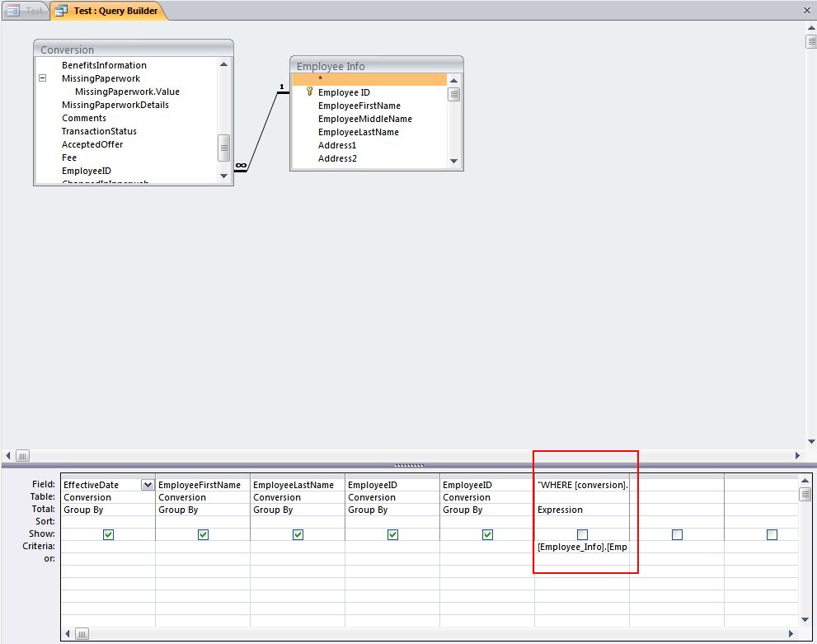817x644 pixels.
Task: Click the Expression total cell
Action: tap(582, 510)
